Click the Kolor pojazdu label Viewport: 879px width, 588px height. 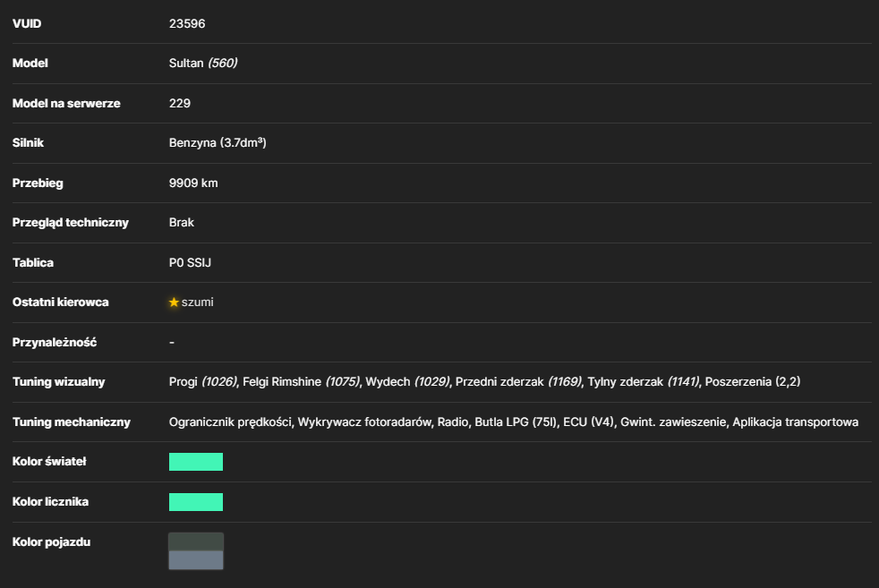pos(52,542)
